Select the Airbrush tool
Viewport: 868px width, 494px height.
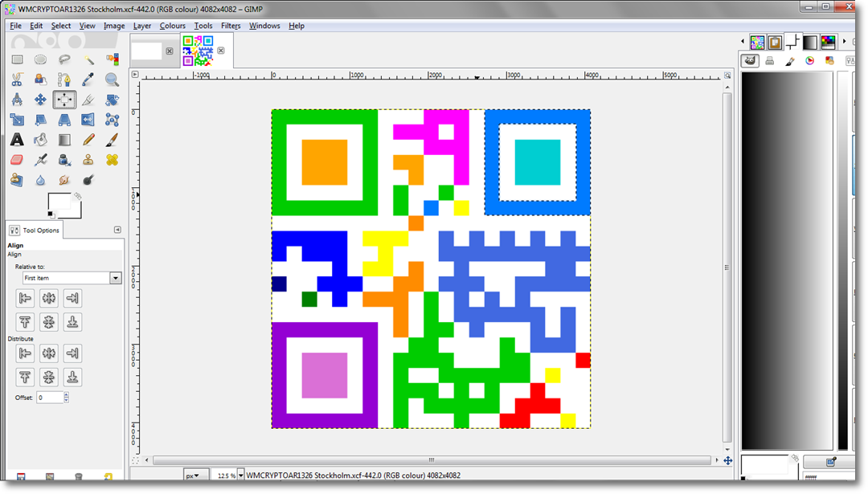pos(40,160)
